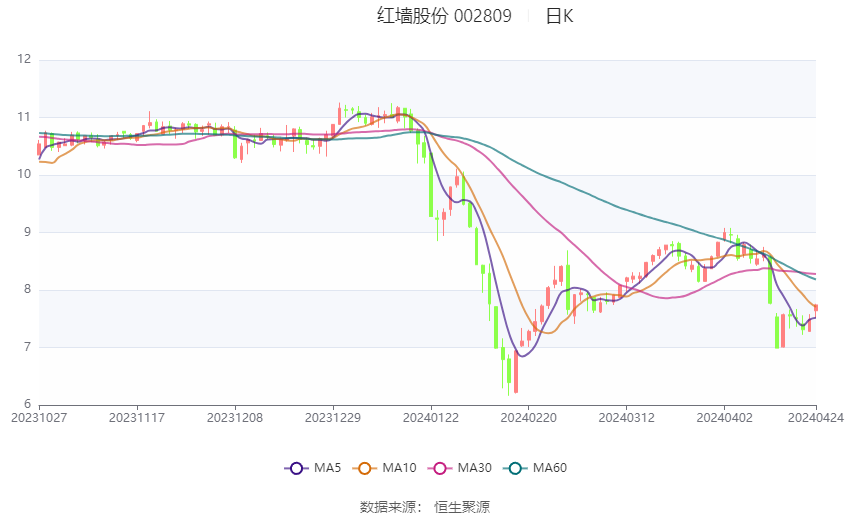Image resolution: width=850 pixels, height=517 pixels.
Task: Click the 20240402 x-axis date label
Action: pos(724,418)
